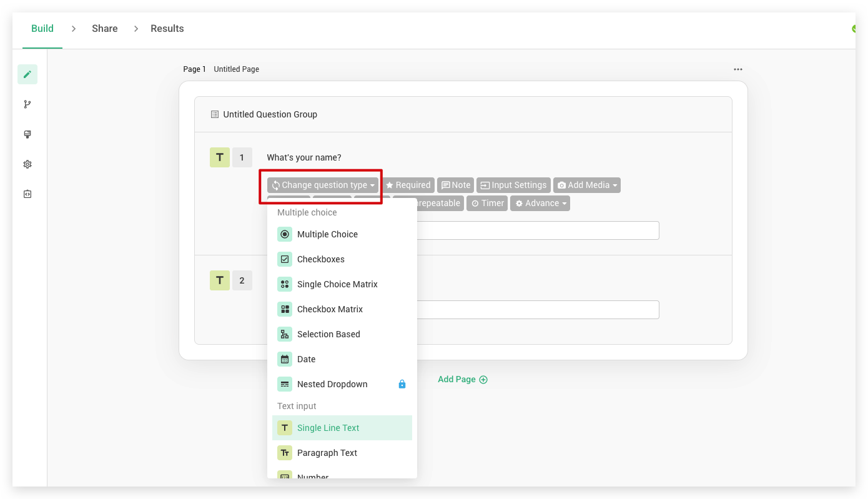868x499 pixels.
Task: Choose Paragraph Text question type
Action: (342, 453)
